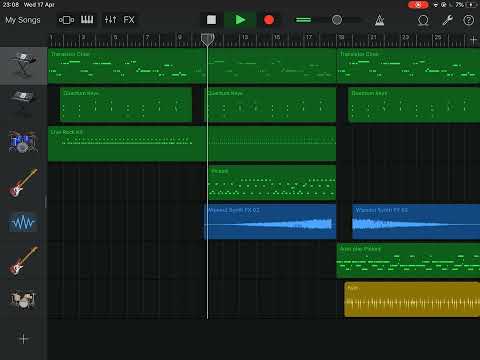Select the blue Live Rock Kit drum icon
Screen dimensions: 480x360
[23, 142]
